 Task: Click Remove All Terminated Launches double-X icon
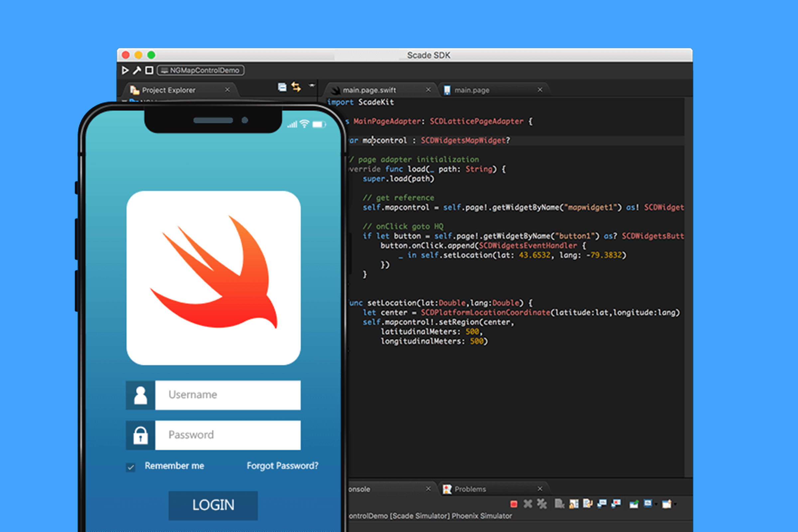point(542,504)
